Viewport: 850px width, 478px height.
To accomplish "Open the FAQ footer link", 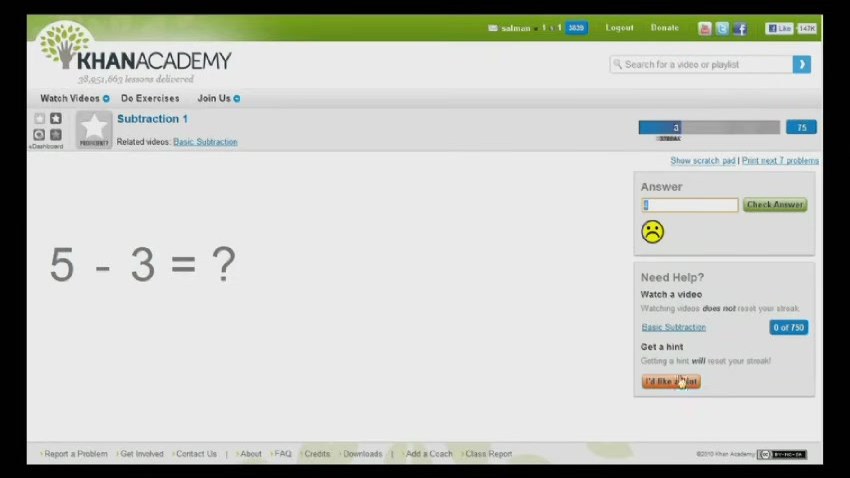I will (x=282, y=454).
